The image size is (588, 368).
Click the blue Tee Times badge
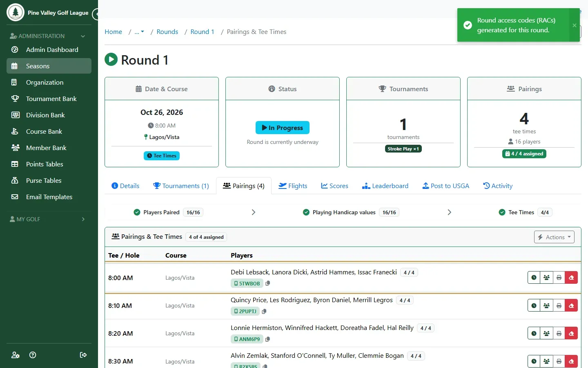[x=162, y=156]
